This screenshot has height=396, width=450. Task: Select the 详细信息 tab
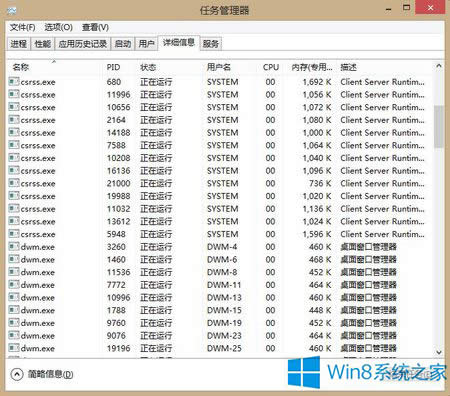coord(179,43)
